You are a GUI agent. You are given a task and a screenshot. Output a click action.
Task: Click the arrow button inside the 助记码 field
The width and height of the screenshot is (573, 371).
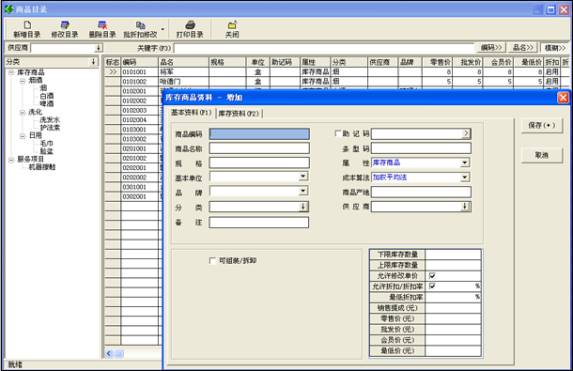pyautogui.click(x=466, y=133)
